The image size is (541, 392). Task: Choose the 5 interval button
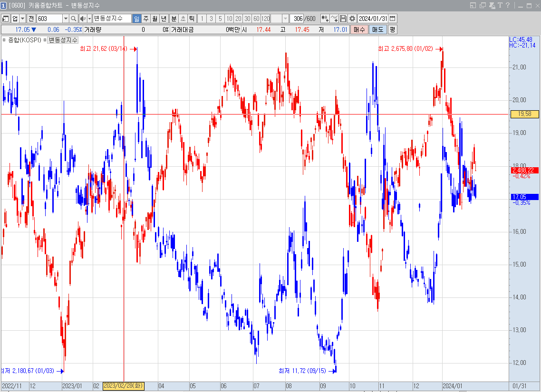point(220,19)
